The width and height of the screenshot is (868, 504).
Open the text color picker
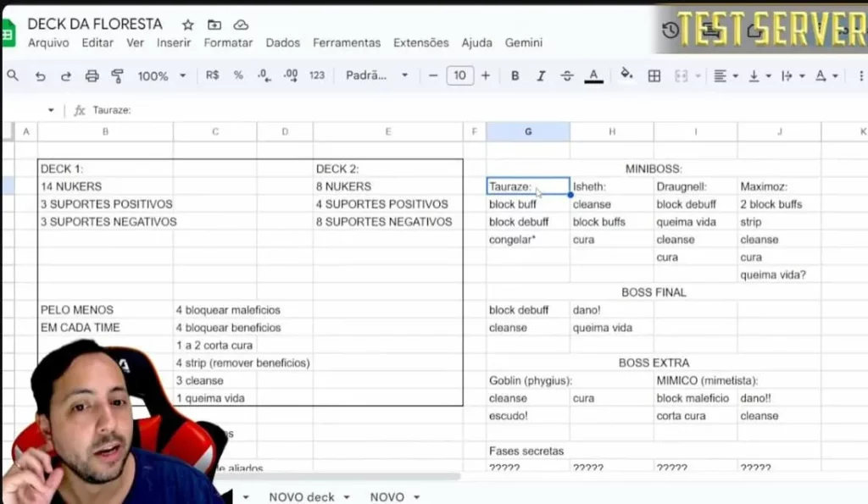tap(594, 75)
